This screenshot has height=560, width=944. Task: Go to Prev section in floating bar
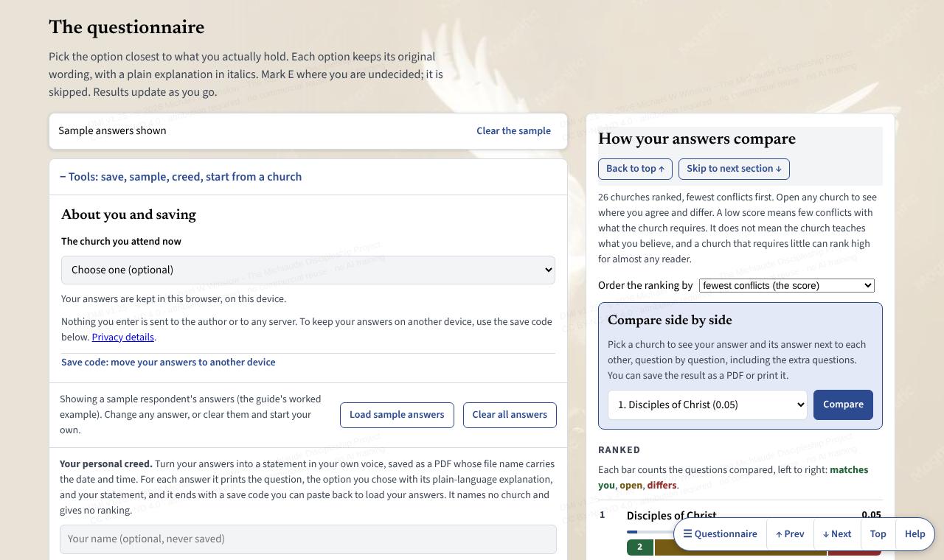click(x=790, y=534)
